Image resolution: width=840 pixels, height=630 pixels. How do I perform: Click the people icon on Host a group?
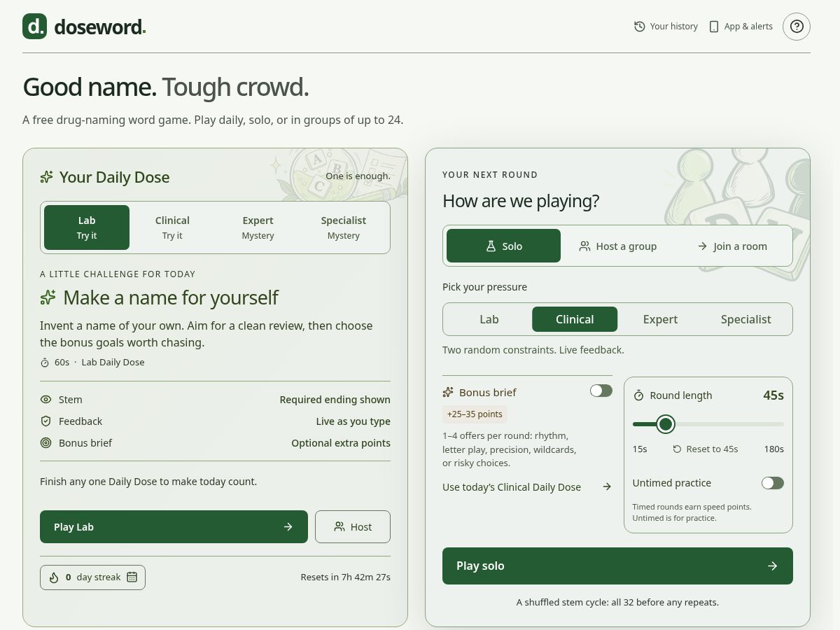pyautogui.click(x=585, y=246)
